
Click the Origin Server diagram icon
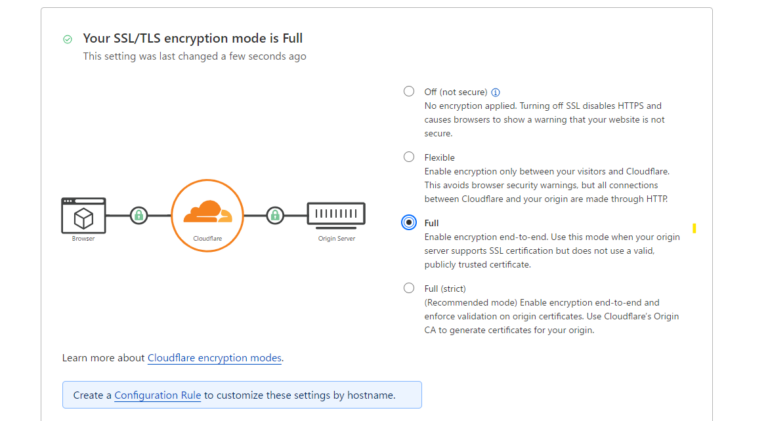coord(336,215)
